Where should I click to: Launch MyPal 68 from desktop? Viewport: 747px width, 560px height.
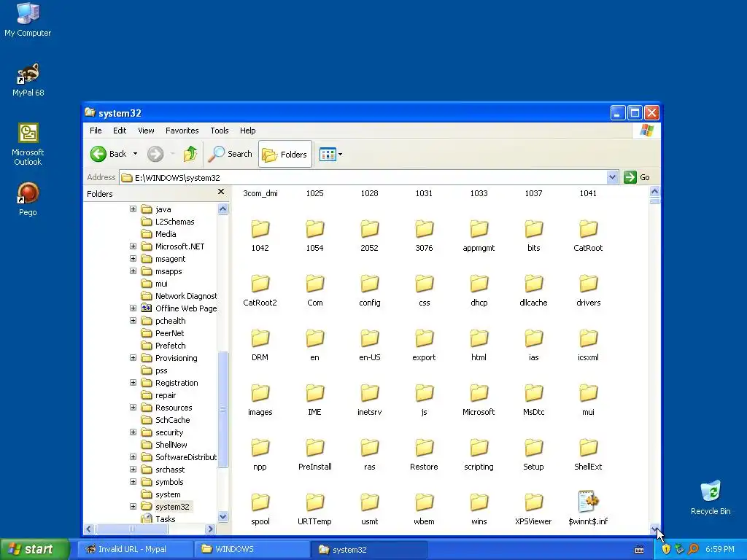click(x=28, y=79)
